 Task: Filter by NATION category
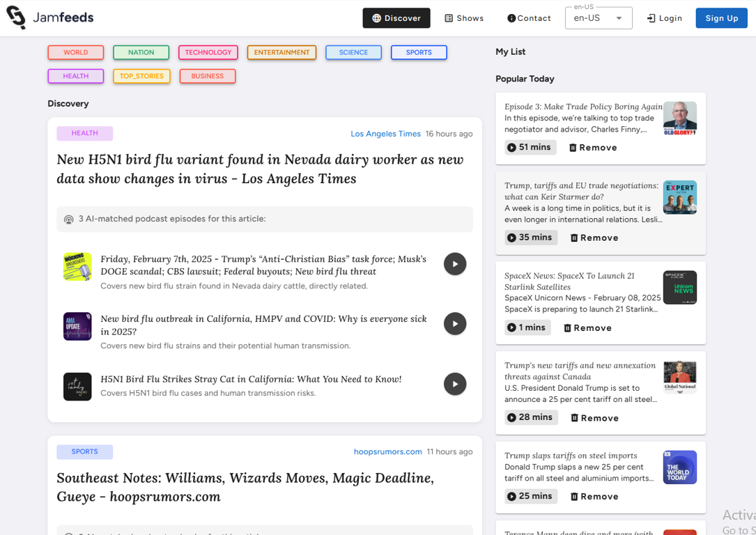pyautogui.click(x=141, y=52)
